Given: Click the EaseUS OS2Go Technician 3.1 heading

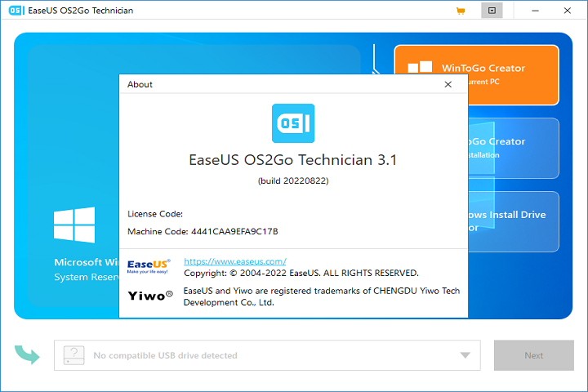Looking at the screenshot, I should [x=293, y=160].
